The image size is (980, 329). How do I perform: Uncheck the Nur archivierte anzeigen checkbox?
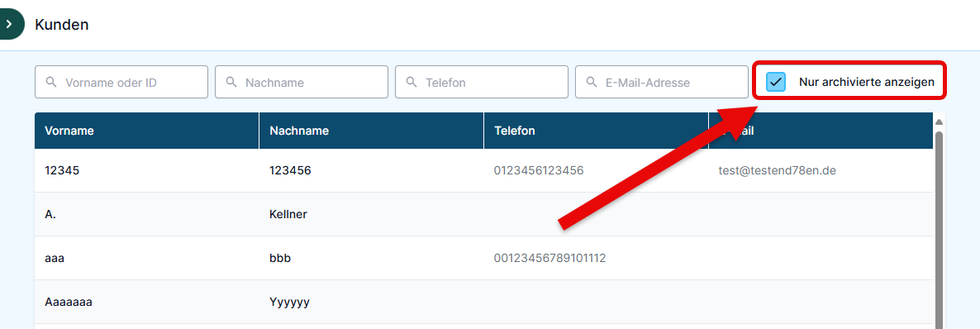pyautogui.click(x=776, y=82)
